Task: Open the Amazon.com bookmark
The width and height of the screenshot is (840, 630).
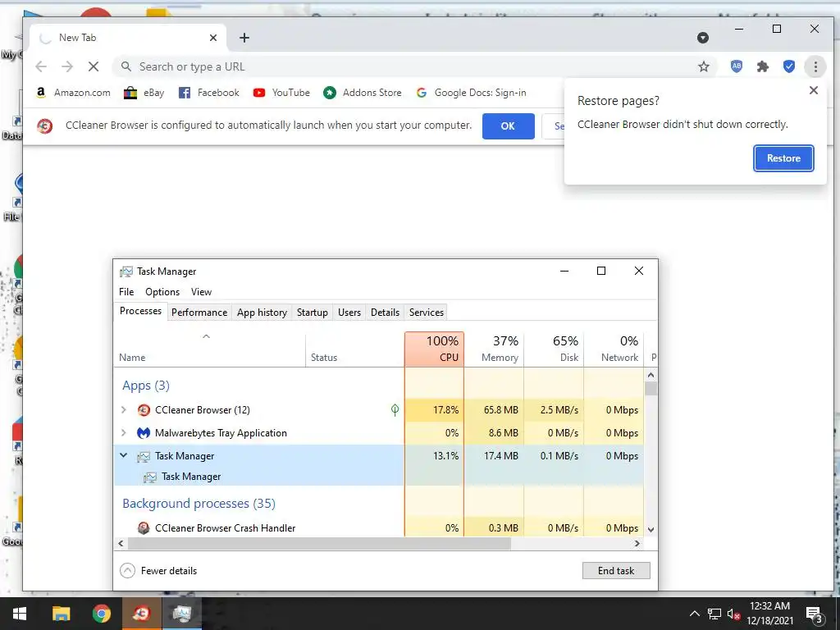Action: [73, 93]
